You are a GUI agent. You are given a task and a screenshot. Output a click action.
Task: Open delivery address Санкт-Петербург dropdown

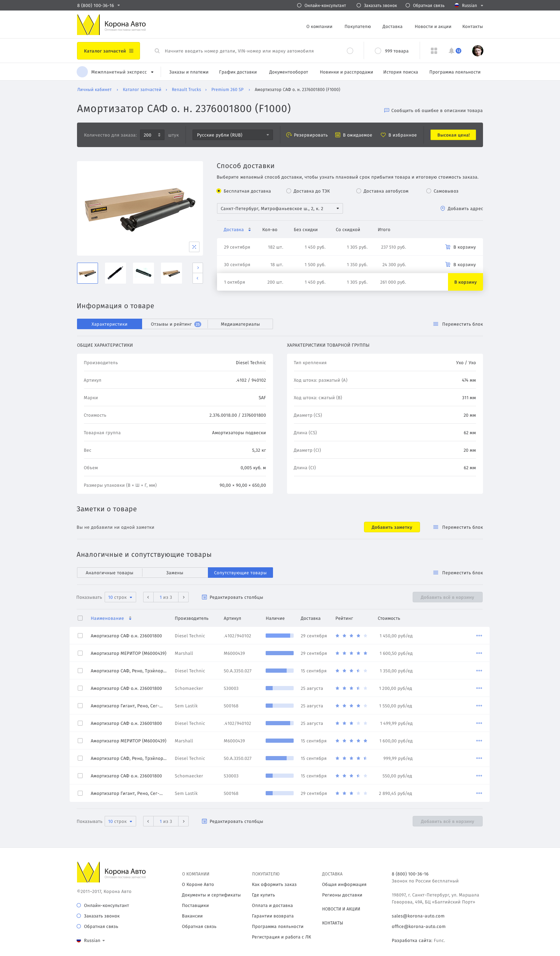coord(280,209)
